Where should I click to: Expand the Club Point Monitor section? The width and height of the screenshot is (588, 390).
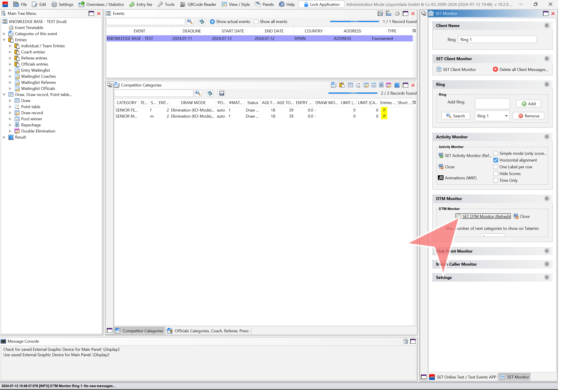click(x=546, y=251)
